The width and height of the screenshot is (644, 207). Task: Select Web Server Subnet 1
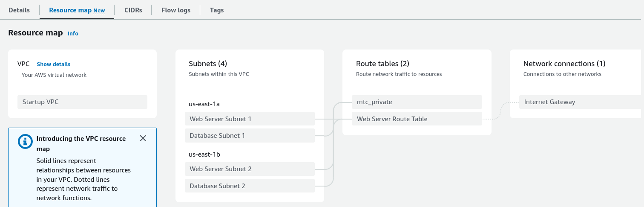[250, 119]
